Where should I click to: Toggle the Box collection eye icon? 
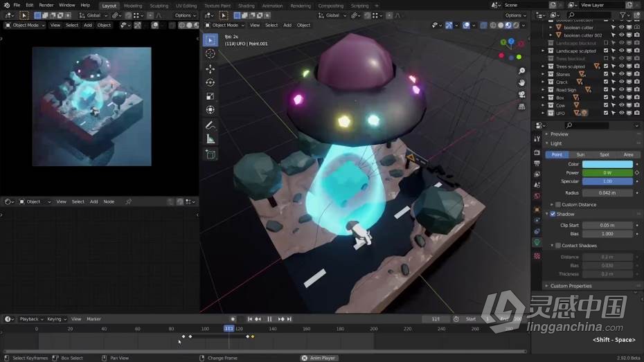coord(621,98)
